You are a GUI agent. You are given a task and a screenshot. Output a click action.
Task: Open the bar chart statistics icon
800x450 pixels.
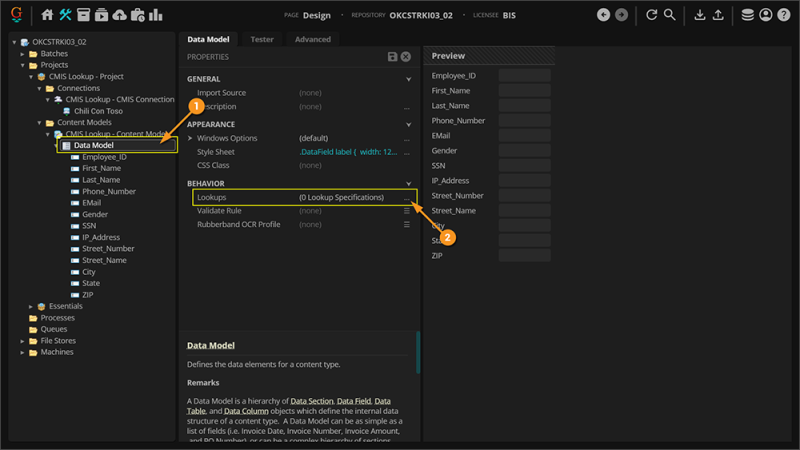coord(156,15)
